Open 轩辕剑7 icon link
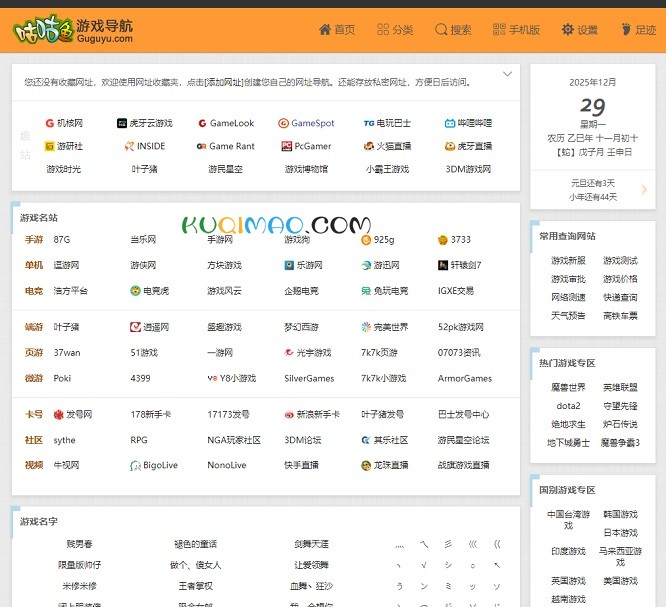The image size is (666, 607). [x=460, y=265]
